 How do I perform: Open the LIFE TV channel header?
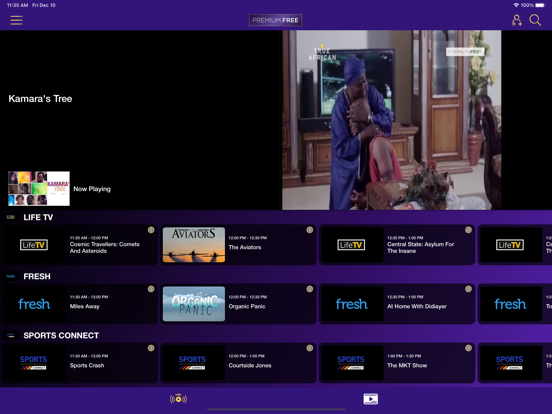point(38,217)
